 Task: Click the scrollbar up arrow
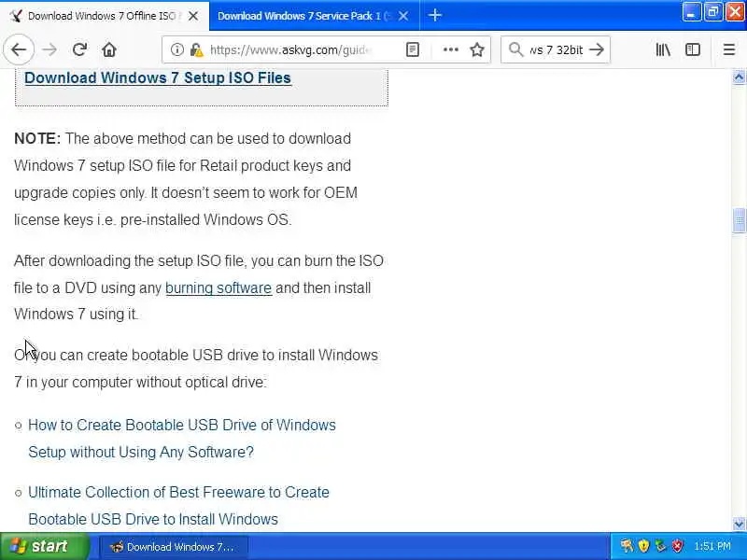coord(739,77)
